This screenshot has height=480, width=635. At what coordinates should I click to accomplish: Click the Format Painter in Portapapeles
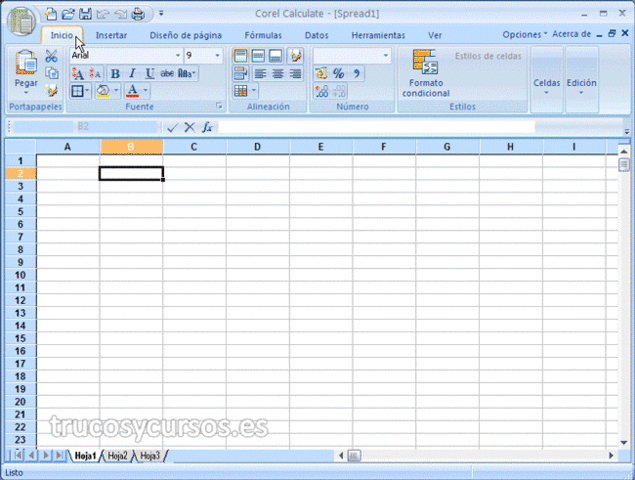click(x=51, y=90)
